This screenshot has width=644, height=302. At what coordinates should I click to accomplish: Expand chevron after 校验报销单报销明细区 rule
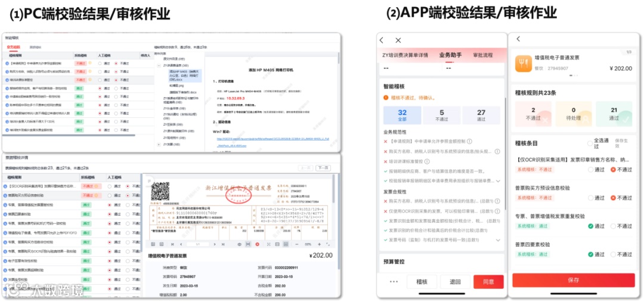tap(498, 181)
